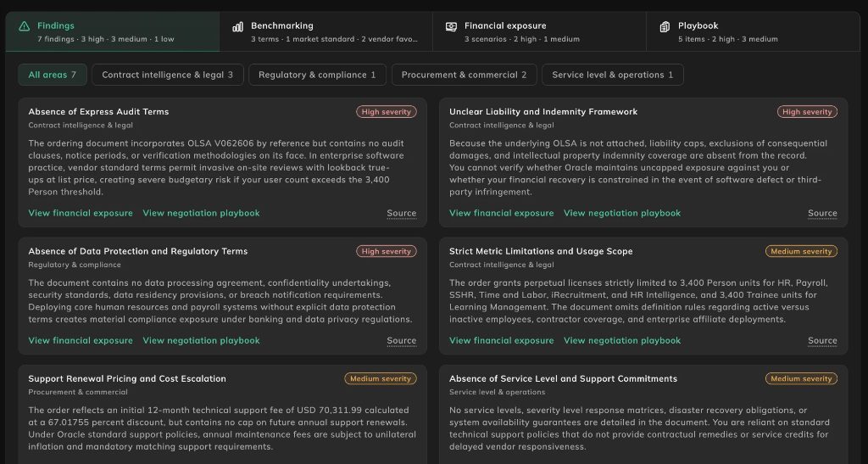The width and height of the screenshot is (868, 464).
Task: Open Source for Unclear Liability and Indemnity Framework
Action: click(x=822, y=213)
